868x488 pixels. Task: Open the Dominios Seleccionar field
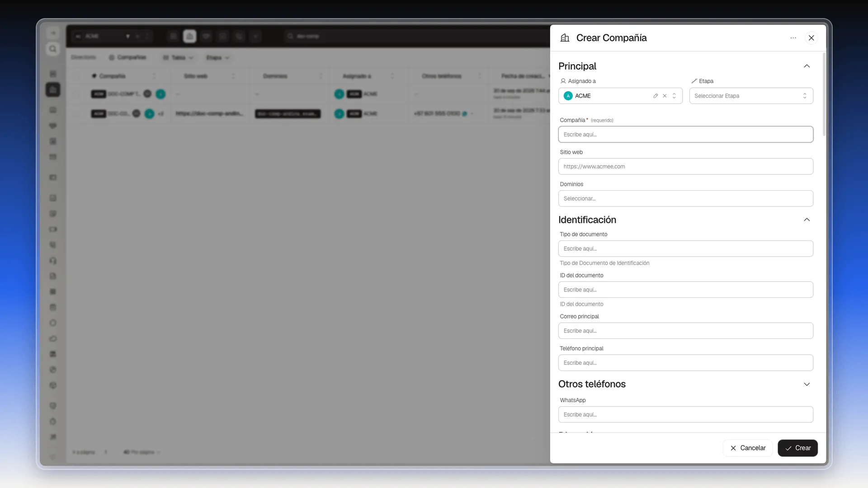point(685,199)
